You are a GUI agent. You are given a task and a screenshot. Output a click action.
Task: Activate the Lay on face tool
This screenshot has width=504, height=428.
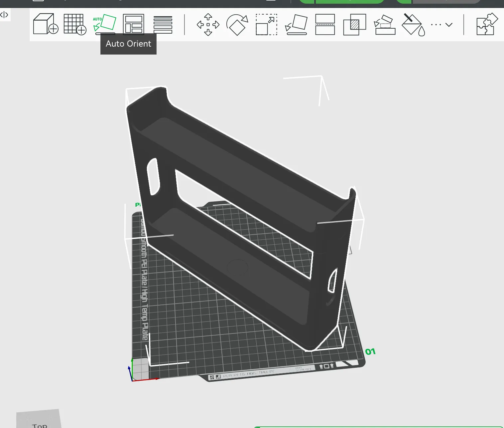click(x=296, y=24)
